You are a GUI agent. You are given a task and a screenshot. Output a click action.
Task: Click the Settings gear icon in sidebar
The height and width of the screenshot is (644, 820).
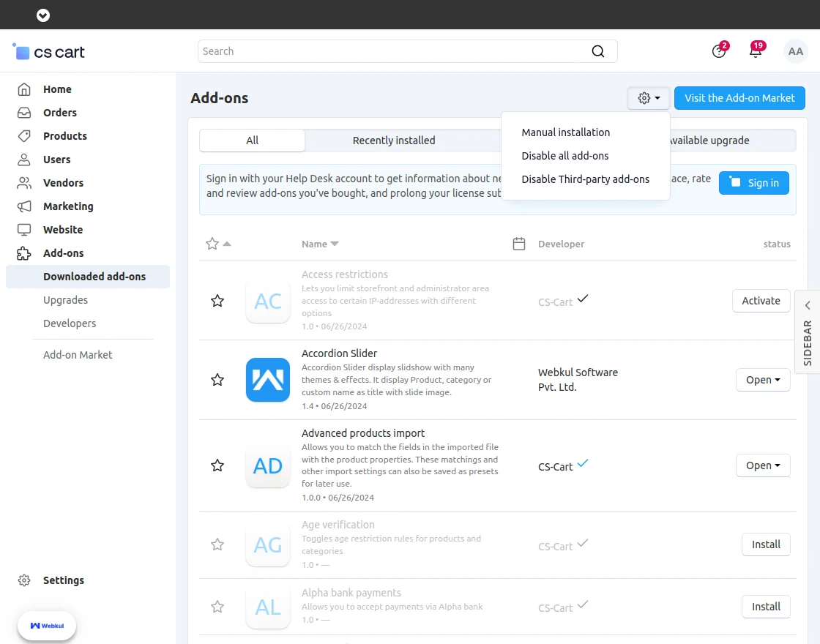coord(24,580)
